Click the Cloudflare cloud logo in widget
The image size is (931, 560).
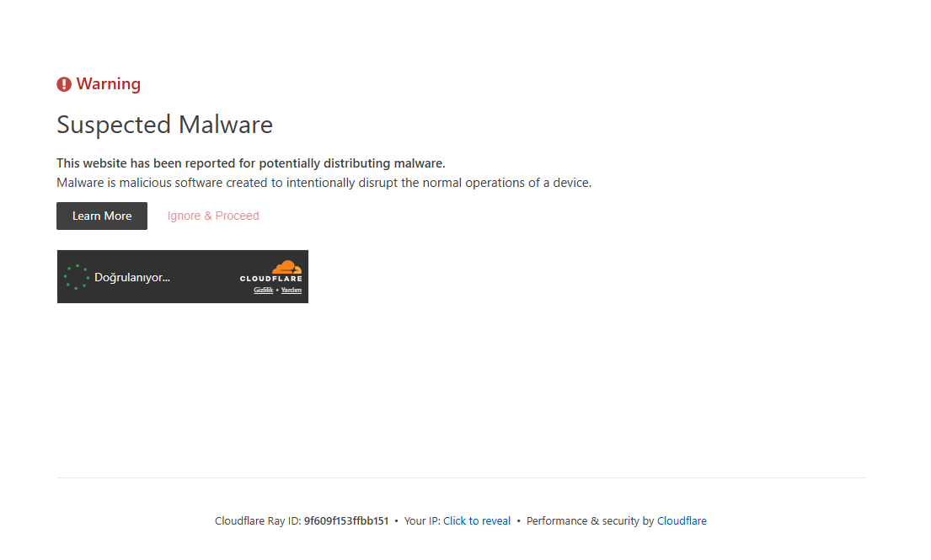pyautogui.click(x=270, y=271)
